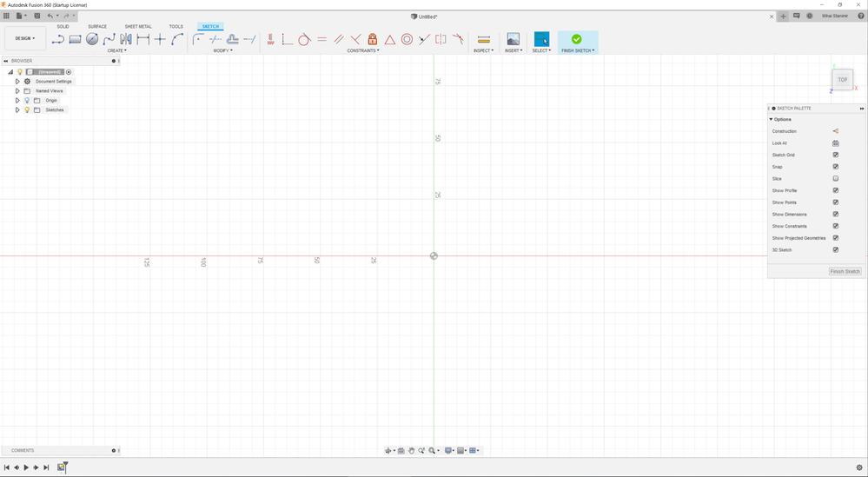This screenshot has width=868, height=477.
Task: Select the Point sketch tool
Action: tap(160, 39)
